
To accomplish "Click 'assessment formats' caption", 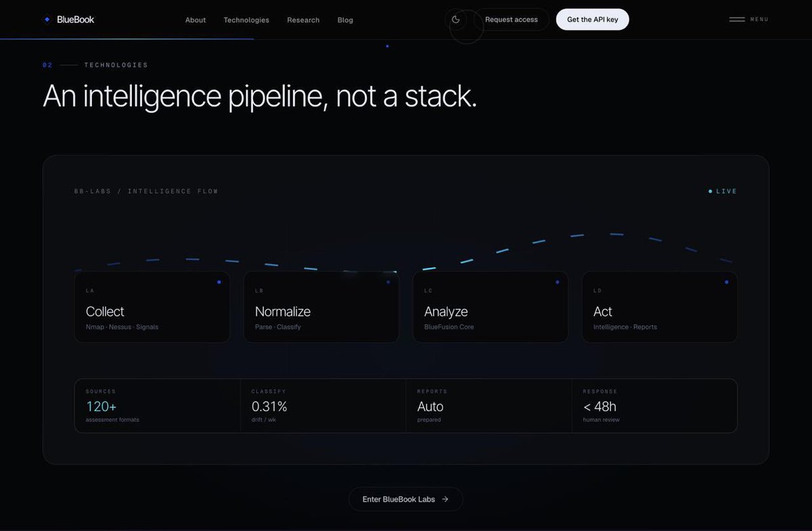I will (x=112, y=420).
